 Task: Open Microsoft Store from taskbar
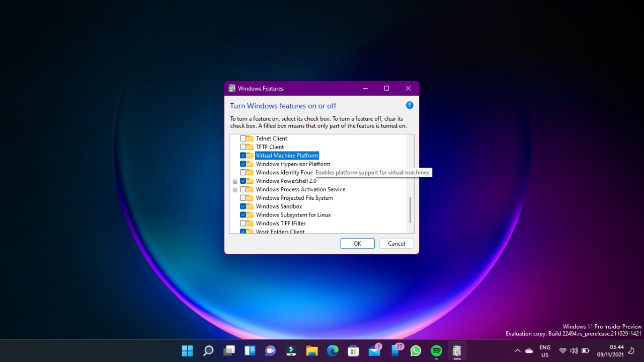353,350
